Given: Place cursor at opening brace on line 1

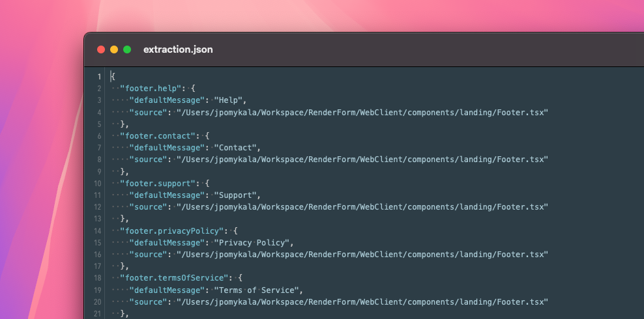Looking at the screenshot, I should click(113, 77).
